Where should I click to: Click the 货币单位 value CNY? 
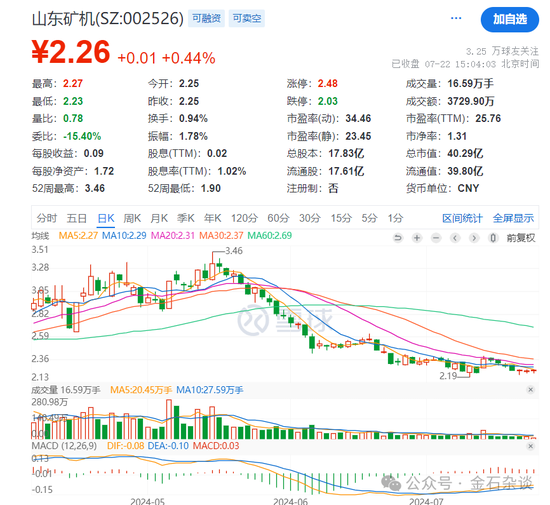coord(468,188)
